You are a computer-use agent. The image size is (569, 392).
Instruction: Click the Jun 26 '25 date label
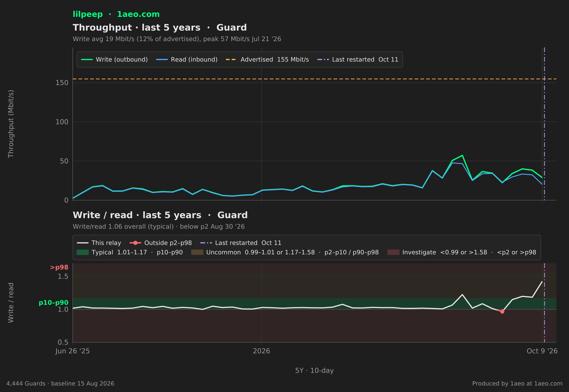72,351
